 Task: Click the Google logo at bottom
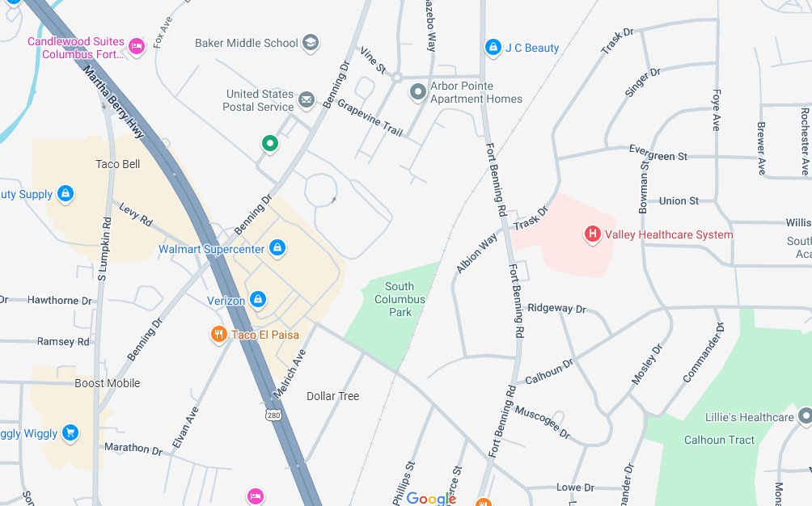[431, 498]
